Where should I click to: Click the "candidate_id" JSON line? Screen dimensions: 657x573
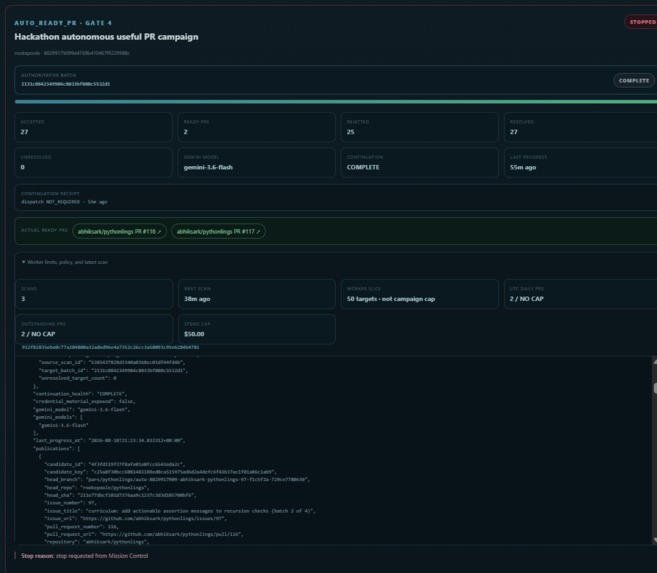pyautogui.click(x=114, y=464)
